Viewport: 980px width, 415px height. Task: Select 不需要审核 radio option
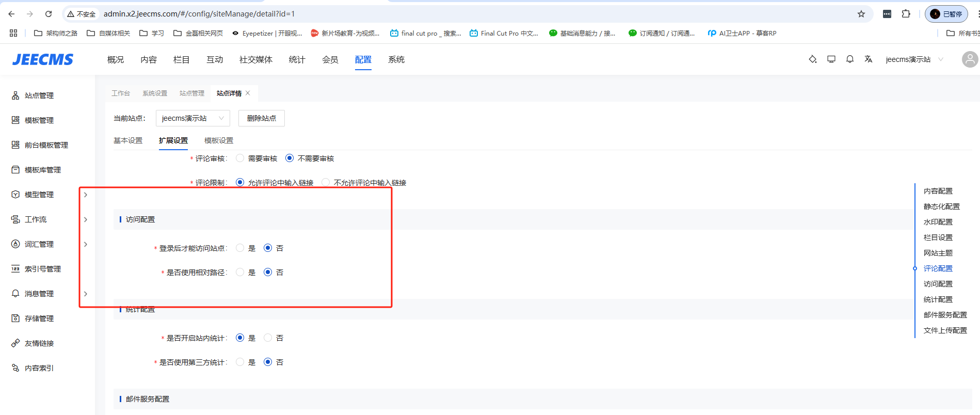290,158
